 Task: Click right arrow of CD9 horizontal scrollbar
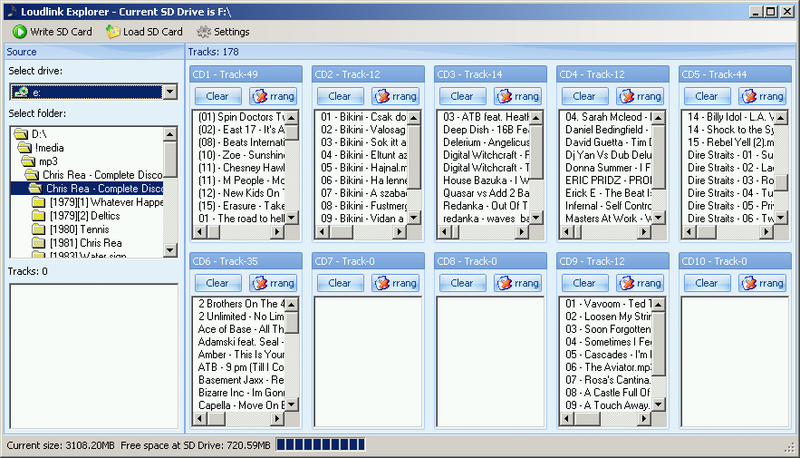click(644, 419)
